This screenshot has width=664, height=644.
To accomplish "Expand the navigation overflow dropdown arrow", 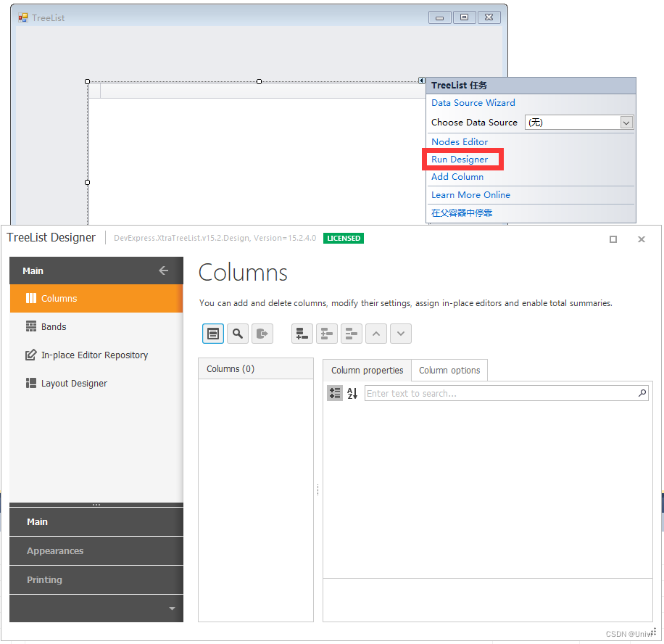I will point(172,608).
